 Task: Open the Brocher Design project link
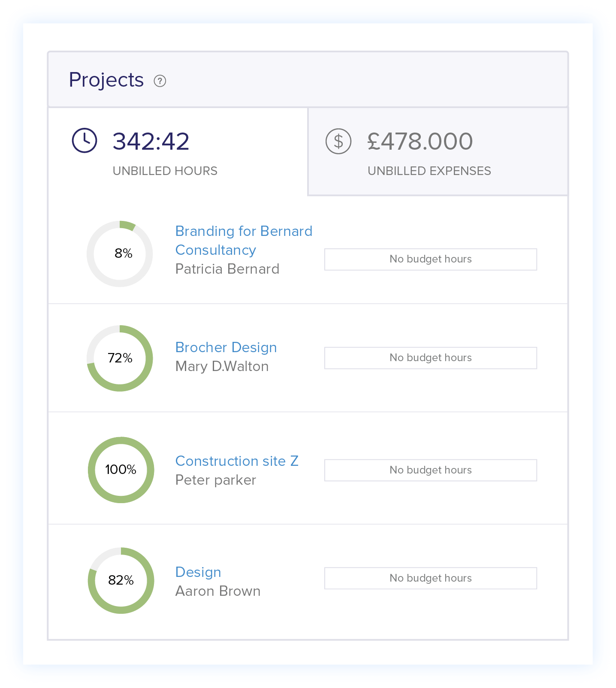226,347
